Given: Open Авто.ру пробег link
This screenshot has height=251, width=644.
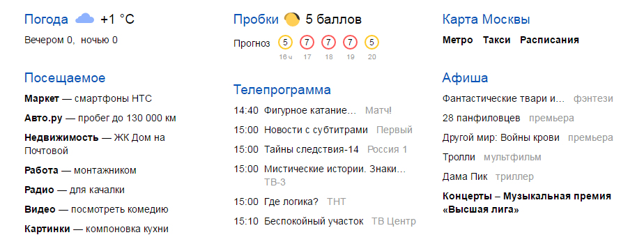Looking at the screenshot, I should tap(100, 119).
